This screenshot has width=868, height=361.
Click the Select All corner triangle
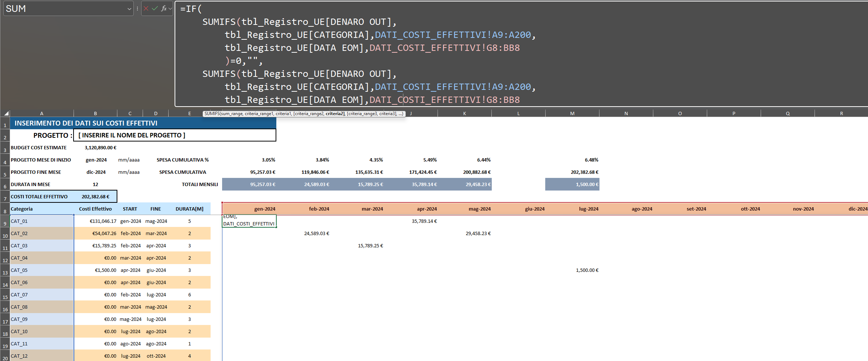[6, 113]
